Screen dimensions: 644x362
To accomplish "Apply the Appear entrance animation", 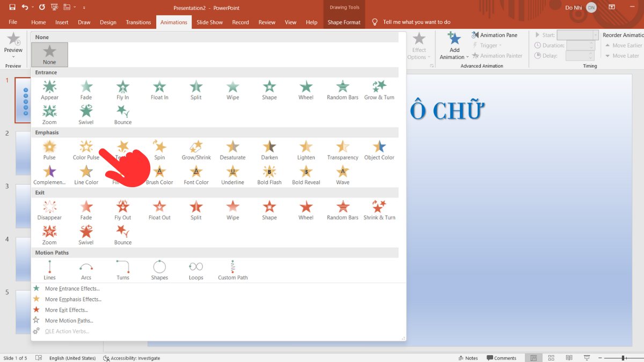I will (x=49, y=90).
